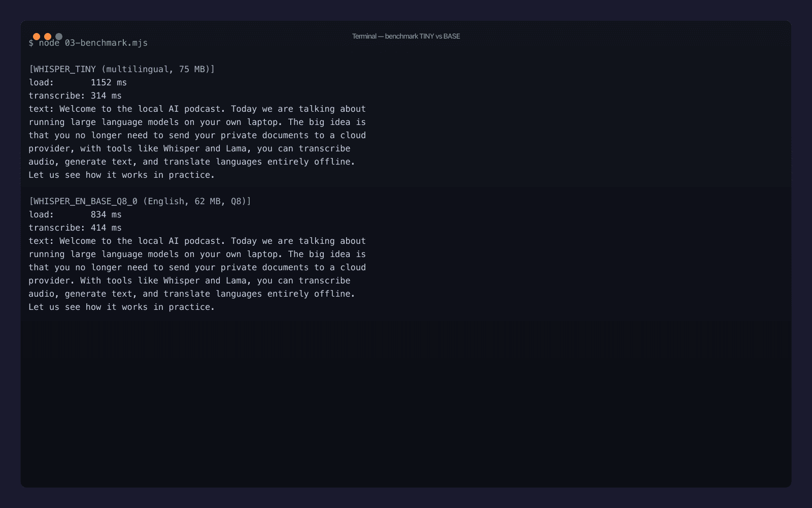Select the load: 1152 ms line

(78, 82)
